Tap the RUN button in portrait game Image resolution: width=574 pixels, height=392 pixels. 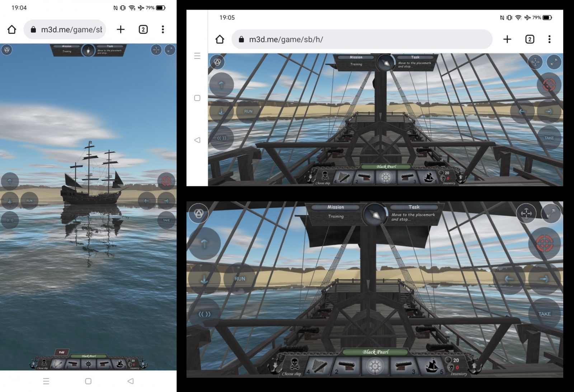(29, 201)
